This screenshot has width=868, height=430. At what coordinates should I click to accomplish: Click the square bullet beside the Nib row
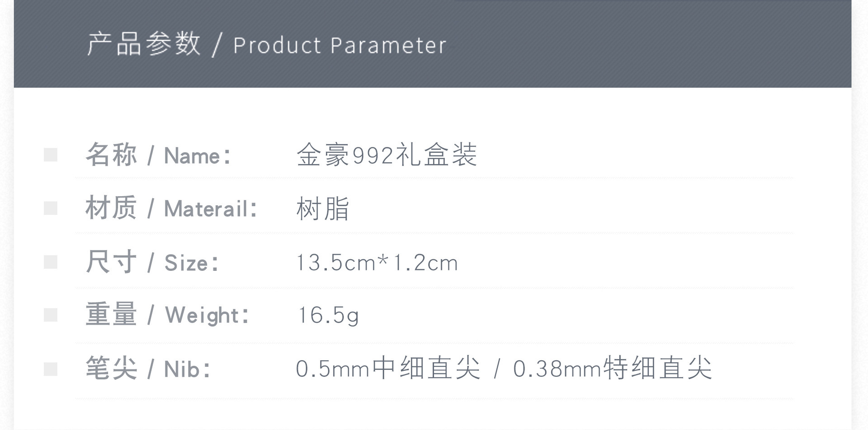[x=51, y=369]
